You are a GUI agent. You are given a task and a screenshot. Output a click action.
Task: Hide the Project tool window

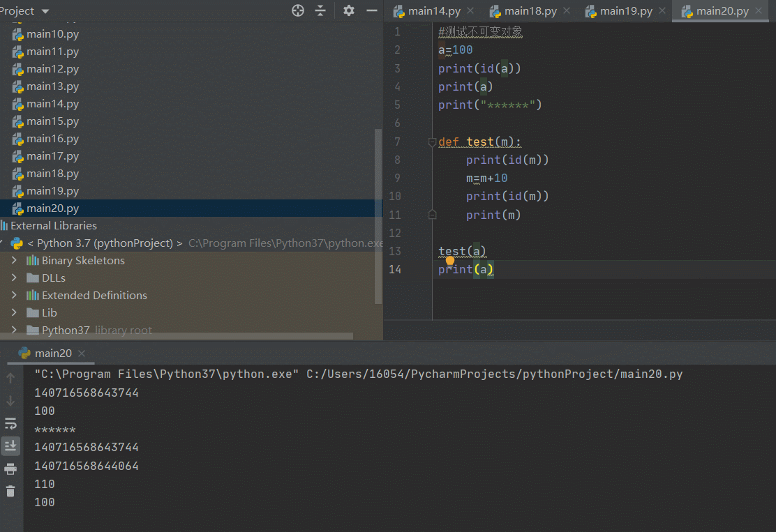372,10
